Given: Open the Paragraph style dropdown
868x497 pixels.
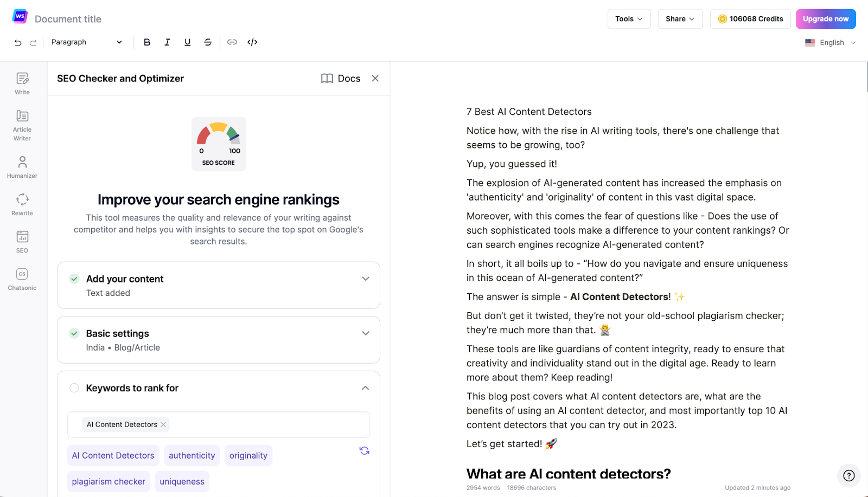Looking at the screenshot, I should (86, 42).
